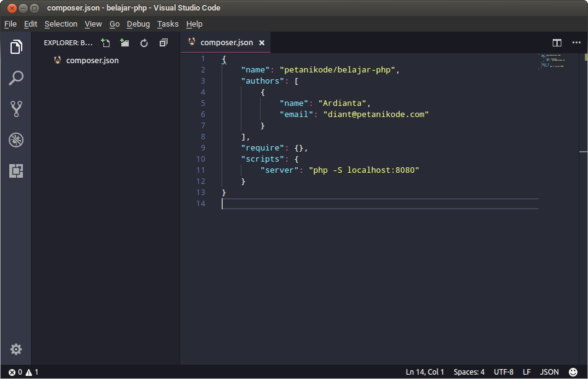The width and height of the screenshot is (588, 379).
Task: Open the File menu
Action: (10, 24)
